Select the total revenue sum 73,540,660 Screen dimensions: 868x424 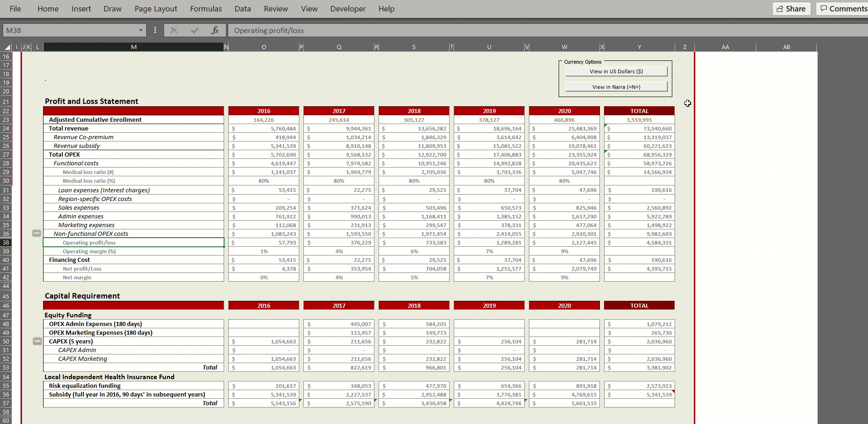[639, 129]
